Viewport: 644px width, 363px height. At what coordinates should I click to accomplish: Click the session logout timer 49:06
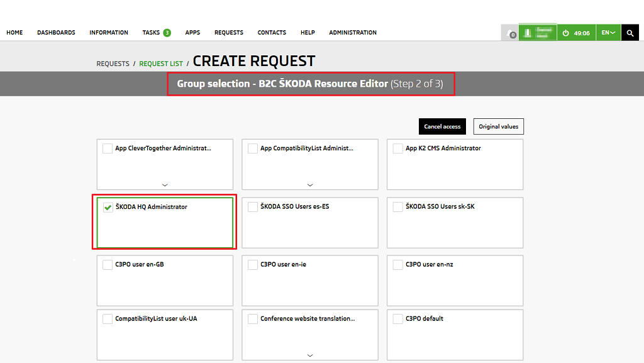576,33
